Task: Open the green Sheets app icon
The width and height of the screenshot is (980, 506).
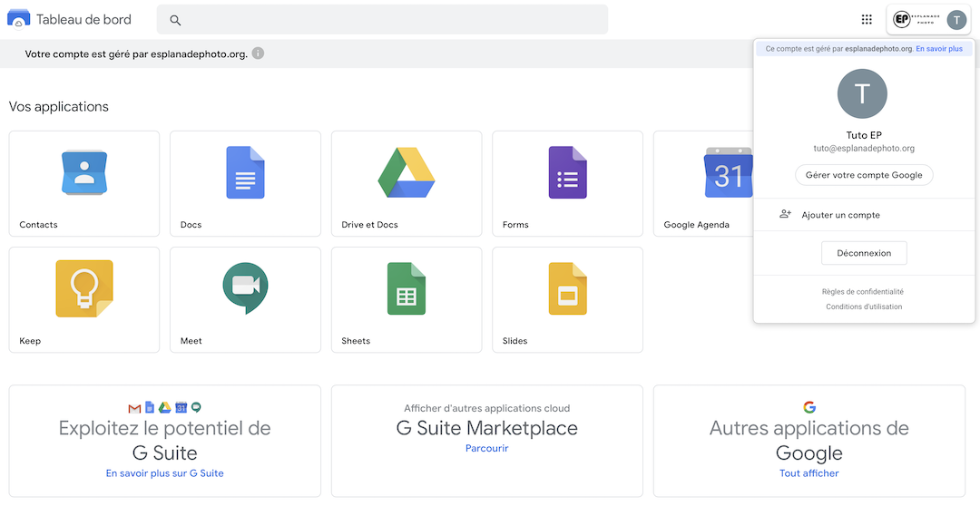Action: [x=407, y=288]
